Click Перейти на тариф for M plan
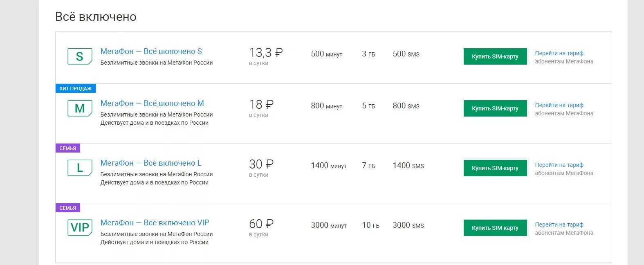This screenshot has height=265, width=644. click(559, 105)
